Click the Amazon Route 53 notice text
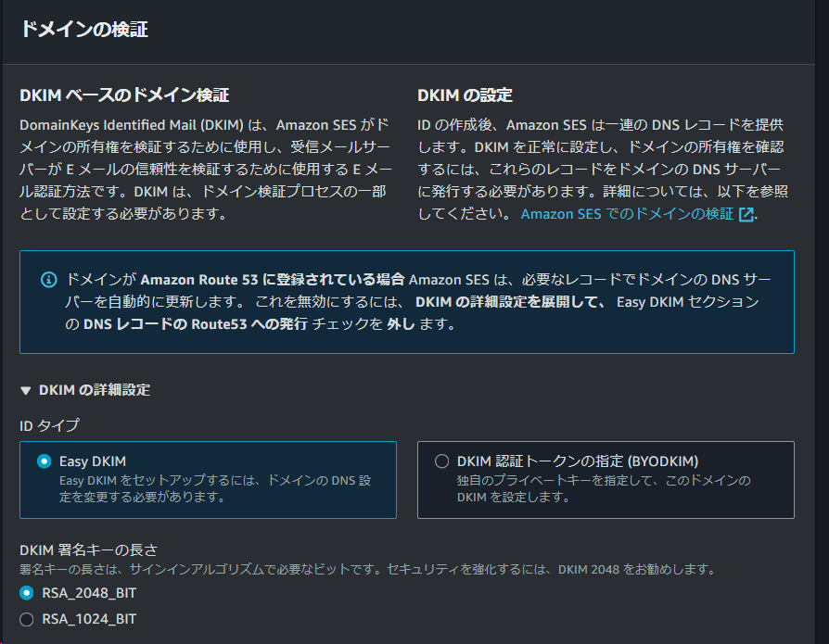The image size is (829, 644). point(417,302)
